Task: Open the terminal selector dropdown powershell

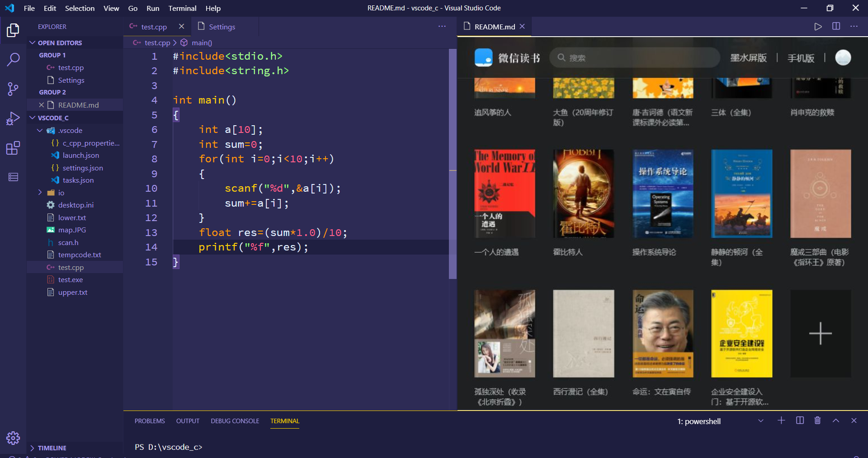Action: [720, 421]
